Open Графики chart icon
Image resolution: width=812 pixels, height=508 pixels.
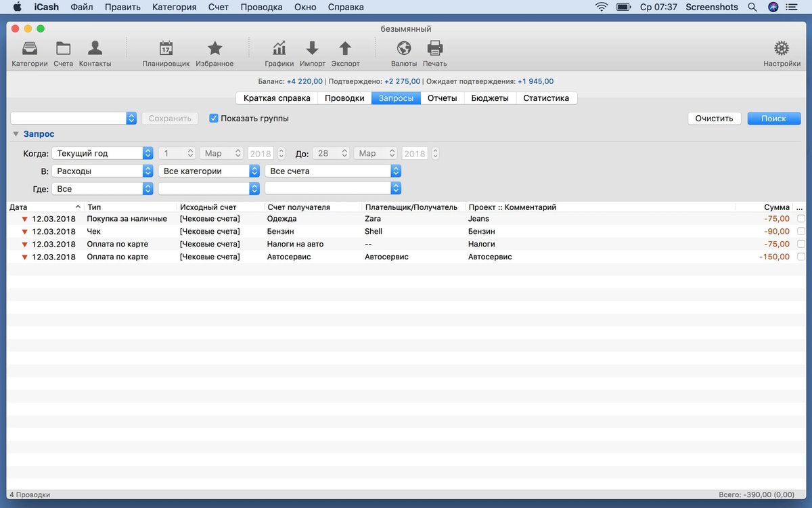coord(279,49)
